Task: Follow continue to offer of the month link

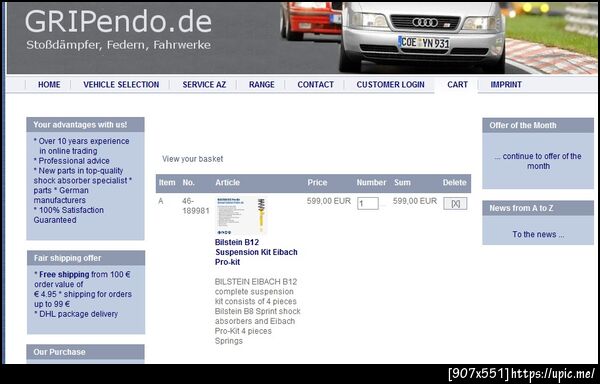Action: point(538,161)
